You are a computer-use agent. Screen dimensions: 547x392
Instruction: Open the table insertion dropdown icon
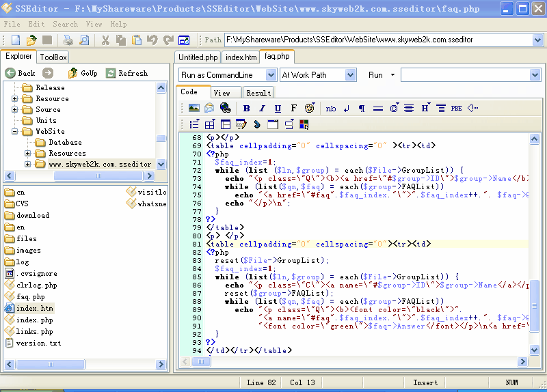(x=210, y=124)
